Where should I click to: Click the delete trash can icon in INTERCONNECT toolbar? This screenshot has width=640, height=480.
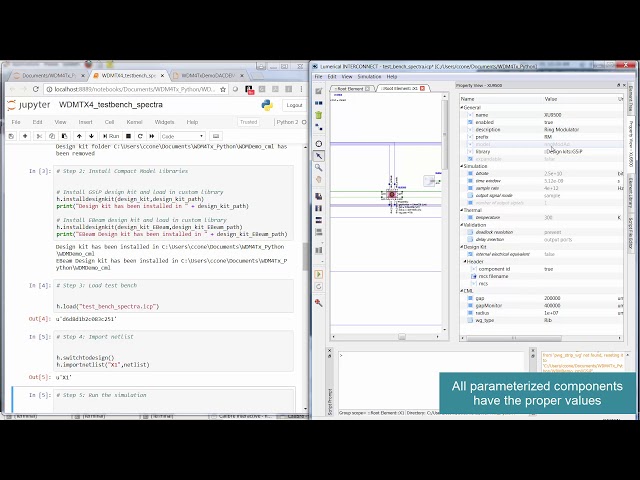(x=319, y=115)
